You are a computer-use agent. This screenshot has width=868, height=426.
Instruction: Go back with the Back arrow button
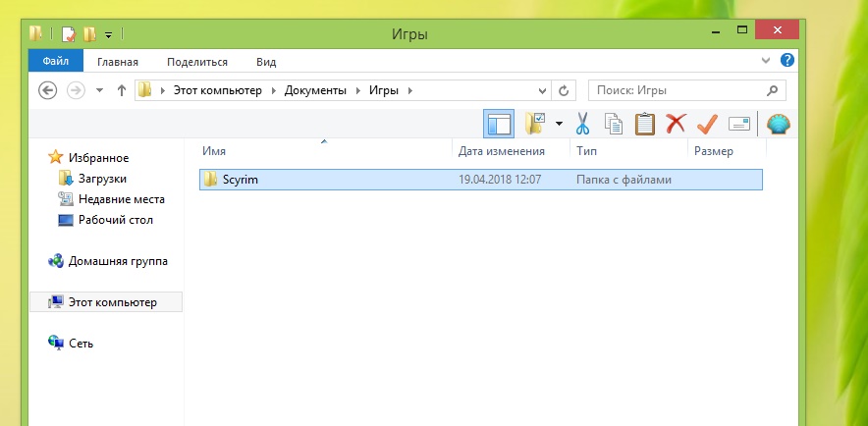47,90
